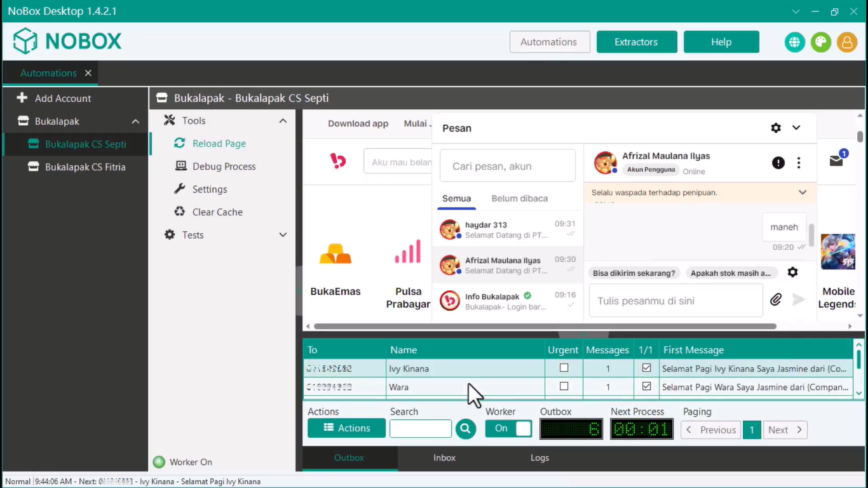Image resolution: width=868 pixels, height=488 pixels.
Task: Click the three-dot chat options menu
Action: click(799, 163)
